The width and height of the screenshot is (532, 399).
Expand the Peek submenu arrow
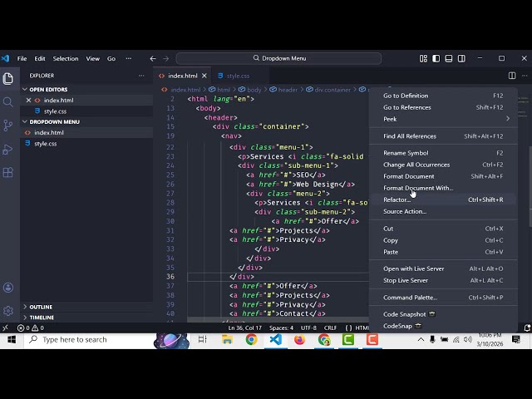pyautogui.click(x=508, y=119)
